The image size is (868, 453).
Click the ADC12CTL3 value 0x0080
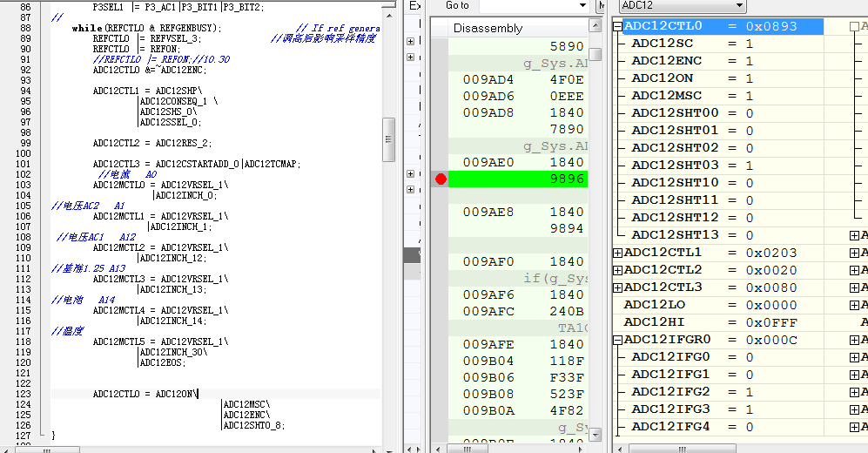pyautogui.click(x=771, y=287)
